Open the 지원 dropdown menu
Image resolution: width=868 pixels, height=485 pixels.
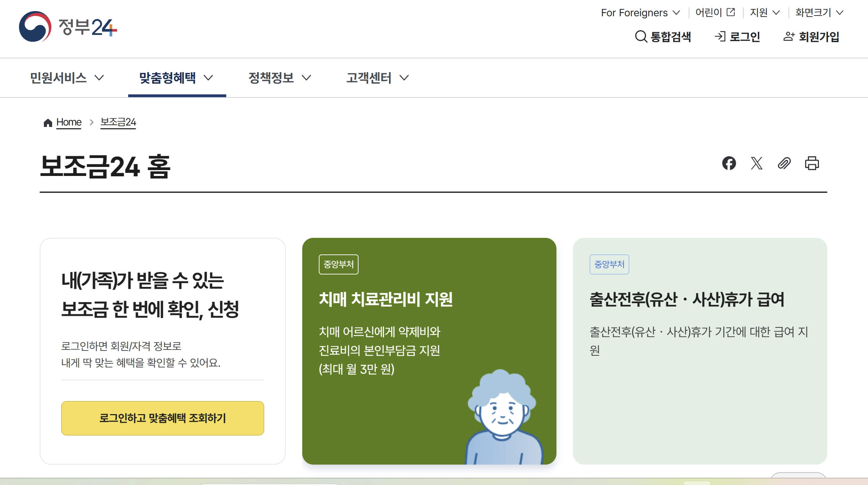coord(764,13)
